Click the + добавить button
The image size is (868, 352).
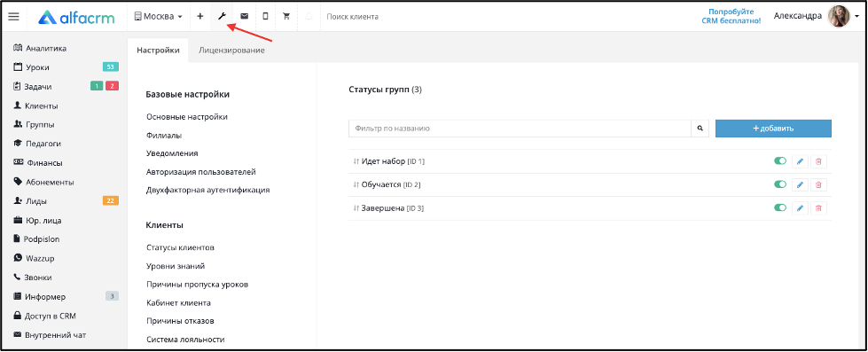click(x=773, y=129)
